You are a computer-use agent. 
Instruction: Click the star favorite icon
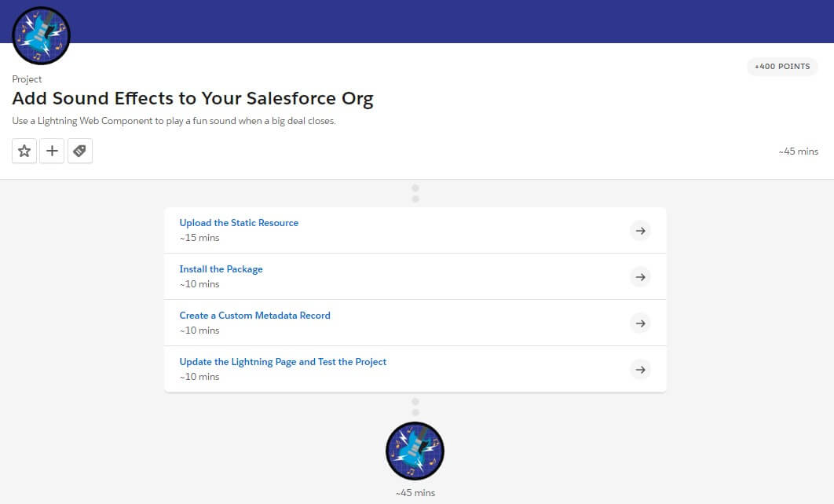(x=24, y=151)
